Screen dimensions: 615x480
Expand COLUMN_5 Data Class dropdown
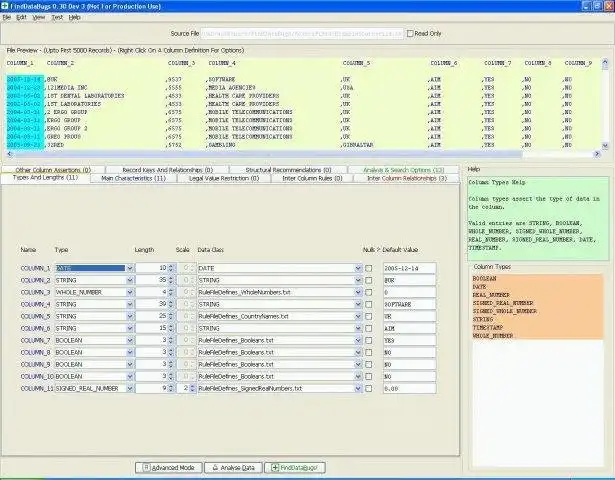[x=358, y=316]
